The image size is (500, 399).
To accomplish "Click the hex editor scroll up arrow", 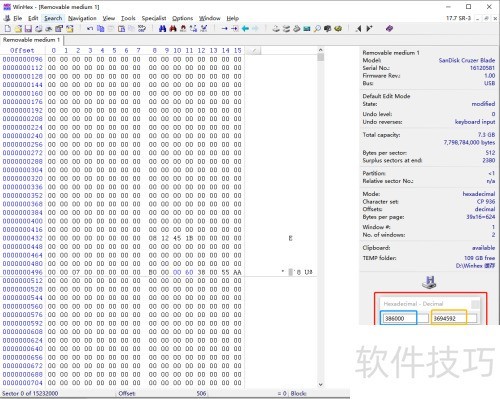I will pyautogui.click(x=320, y=50).
